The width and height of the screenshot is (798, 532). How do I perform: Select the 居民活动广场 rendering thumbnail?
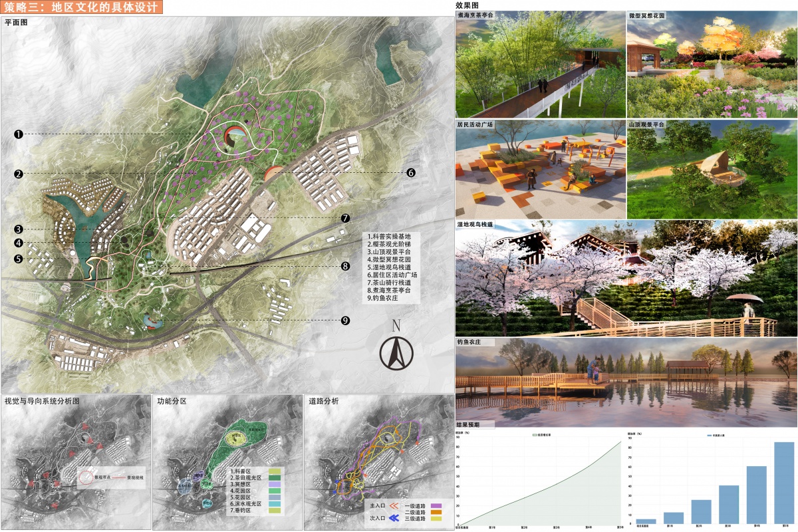pos(540,170)
